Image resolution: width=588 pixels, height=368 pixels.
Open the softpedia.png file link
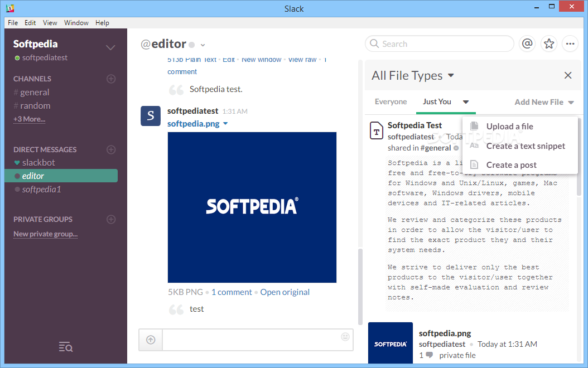(193, 124)
